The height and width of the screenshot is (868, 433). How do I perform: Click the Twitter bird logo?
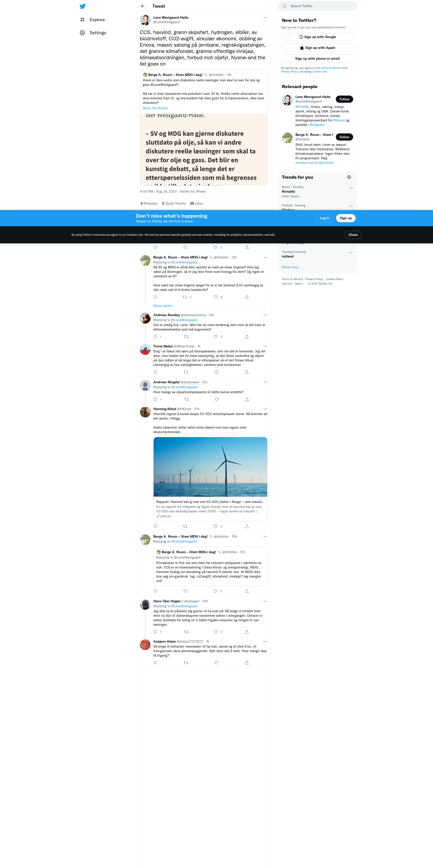(x=82, y=6)
